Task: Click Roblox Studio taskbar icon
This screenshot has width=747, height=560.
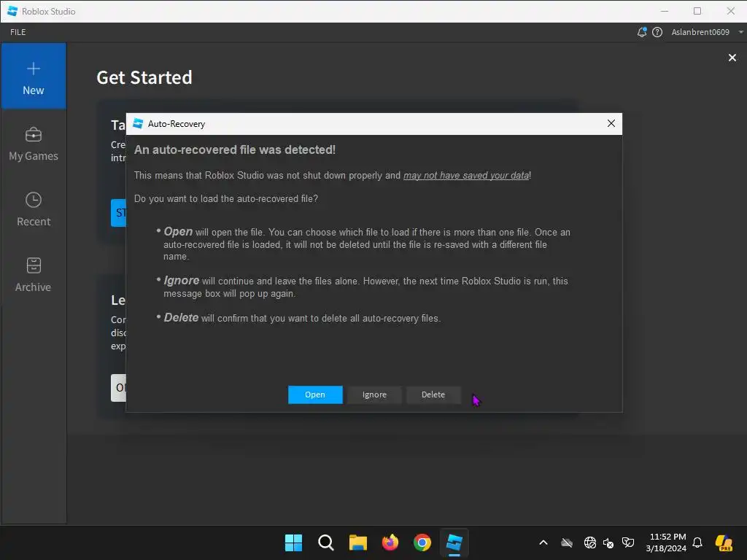Action: point(454,542)
